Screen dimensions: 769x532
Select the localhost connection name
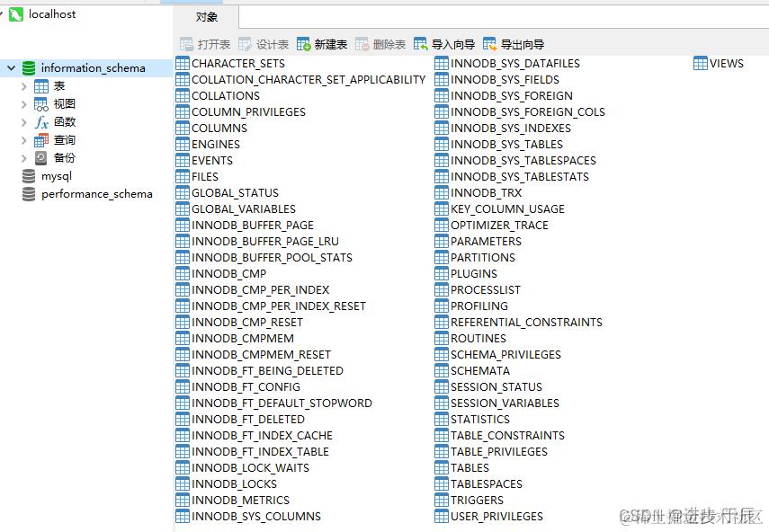[52, 14]
